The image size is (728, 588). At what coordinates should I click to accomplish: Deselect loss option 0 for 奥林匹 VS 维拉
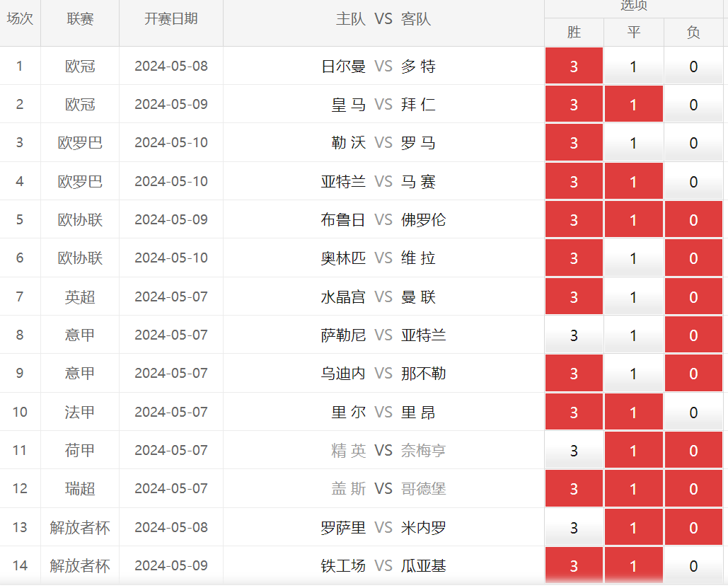pos(693,258)
